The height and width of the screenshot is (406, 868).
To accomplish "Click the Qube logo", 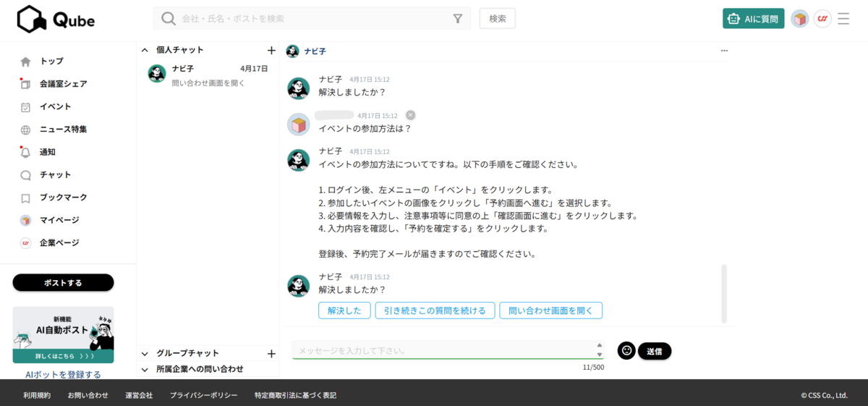I will coord(56,20).
